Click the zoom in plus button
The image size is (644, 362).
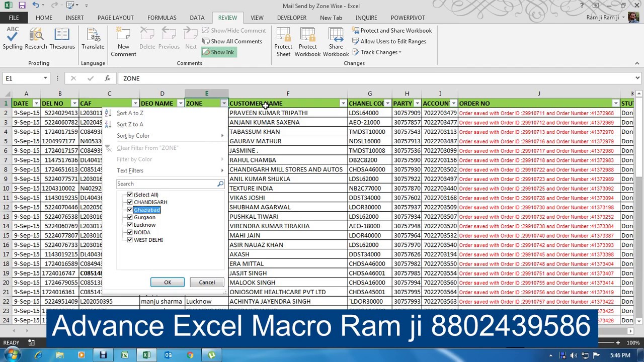click(x=618, y=343)
